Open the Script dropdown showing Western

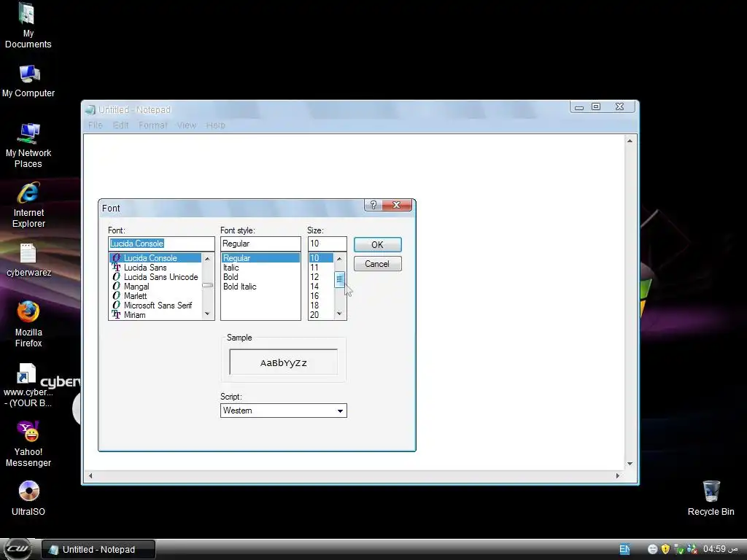[284, 411]
